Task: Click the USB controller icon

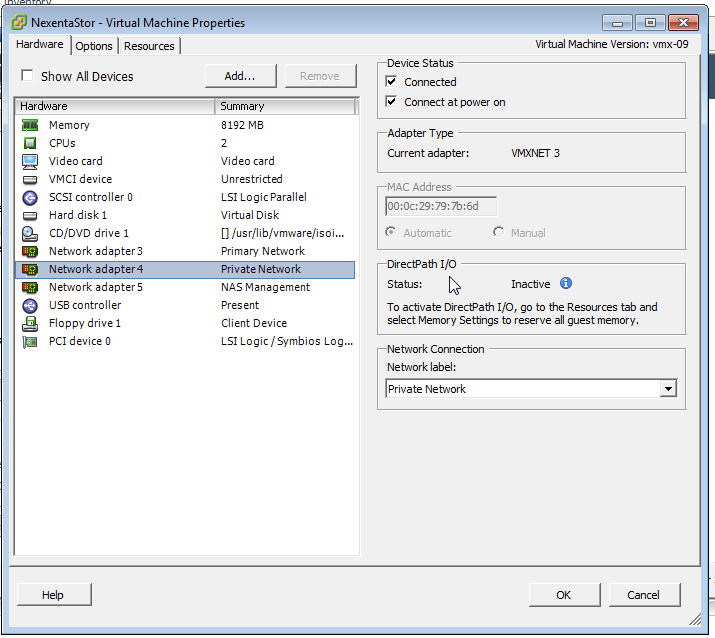Action: pos(30,305)
